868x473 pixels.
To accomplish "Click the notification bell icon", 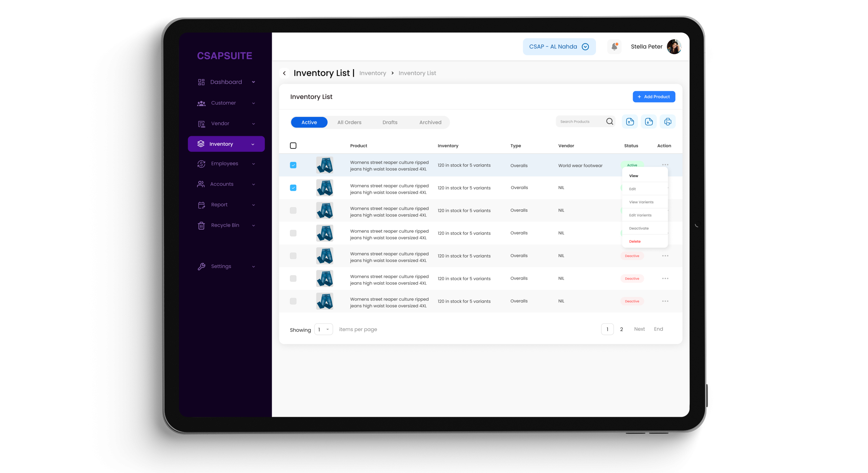I will 614,46.
